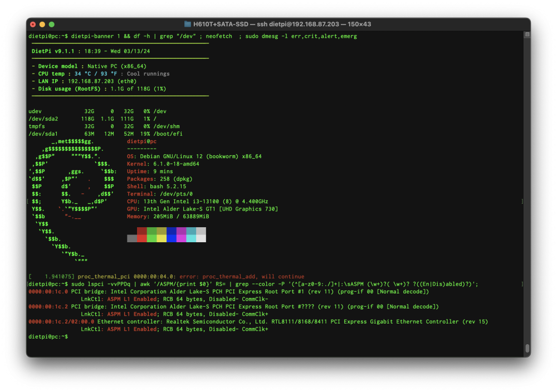Click the split pane icon above the scrollbar
Screen dimensions: 557x392
click(527, 35)
